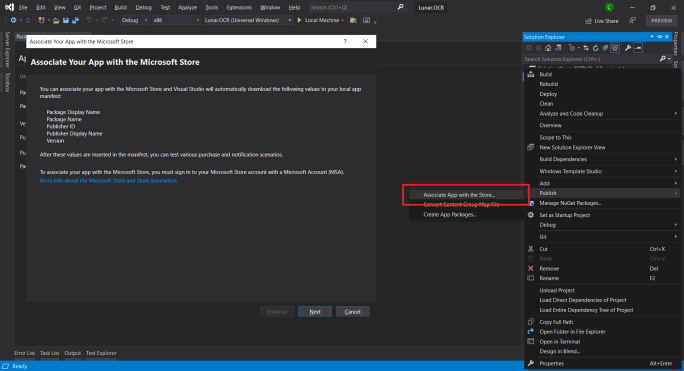Image resolution: width=684 pixels, height=371 pixels.
Task: Open the File menu
Action: [x=23, y=7]
